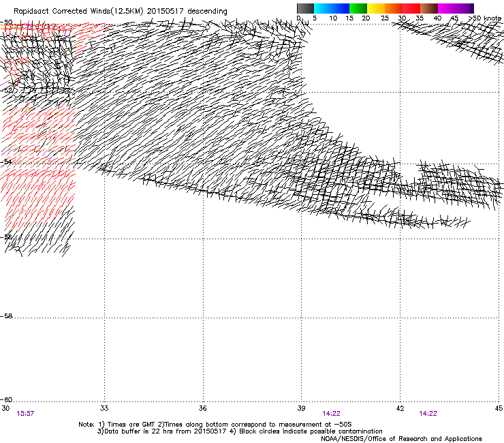Click the red 30-35 knots color swatch
Viewport: 504px width, 443px height.
pos(411,8)
